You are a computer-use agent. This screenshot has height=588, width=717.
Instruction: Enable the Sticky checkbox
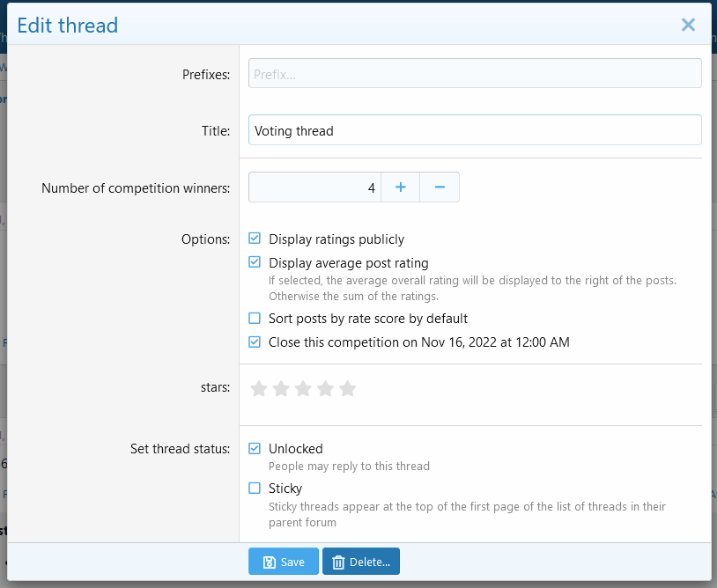[x=255, y=488]
